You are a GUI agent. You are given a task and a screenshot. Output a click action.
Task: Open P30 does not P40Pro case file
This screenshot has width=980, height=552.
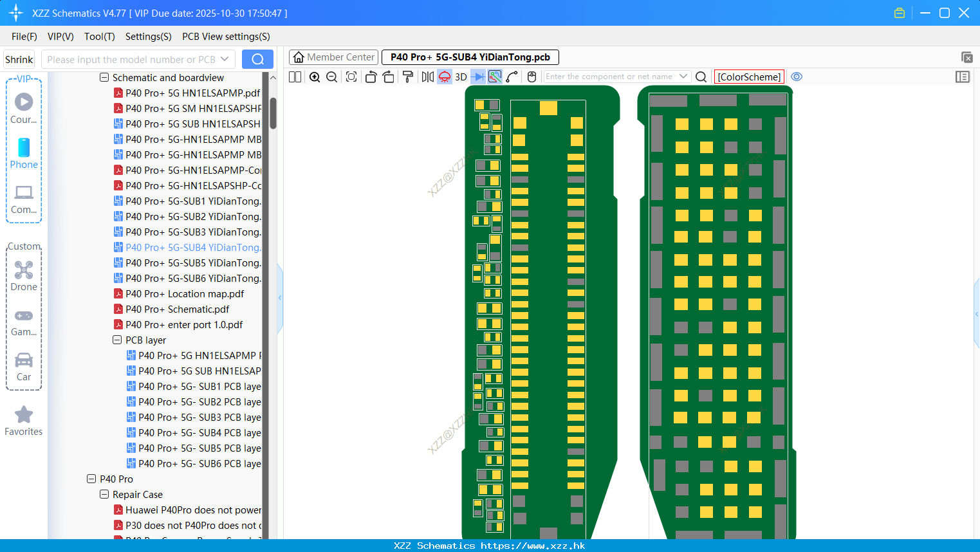(187, 525)
